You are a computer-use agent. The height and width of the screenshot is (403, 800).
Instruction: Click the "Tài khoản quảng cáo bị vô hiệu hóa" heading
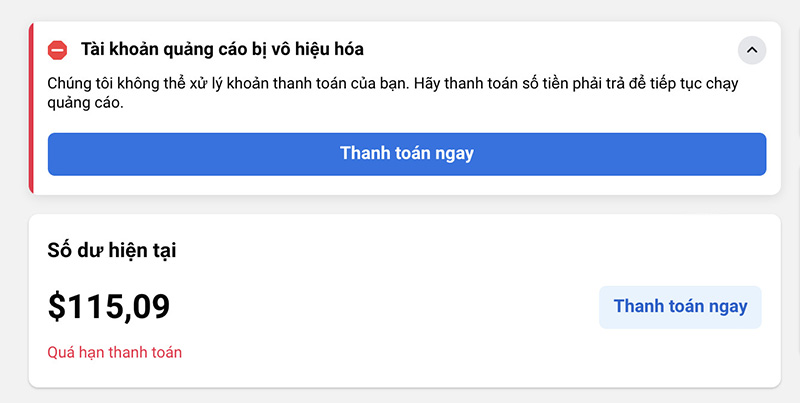pyautogui.click(x=222, y=49)
